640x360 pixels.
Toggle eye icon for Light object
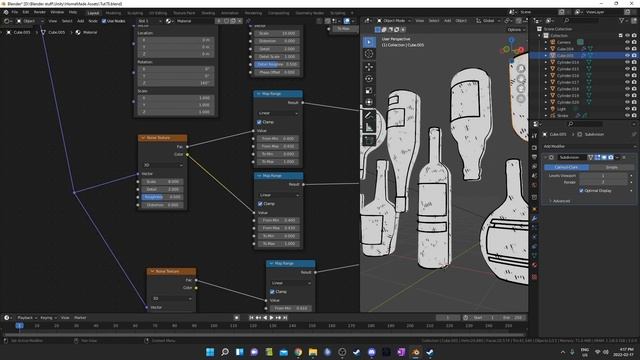point(627,109)
